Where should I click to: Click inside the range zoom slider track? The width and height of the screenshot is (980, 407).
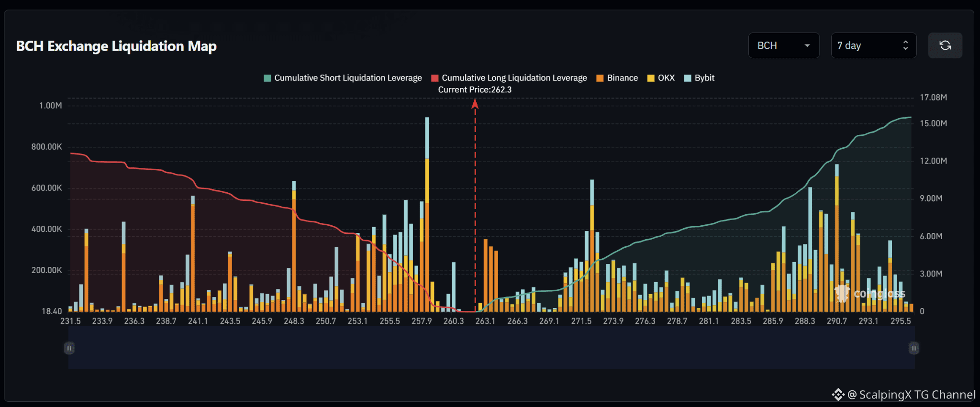pos(491,348)
